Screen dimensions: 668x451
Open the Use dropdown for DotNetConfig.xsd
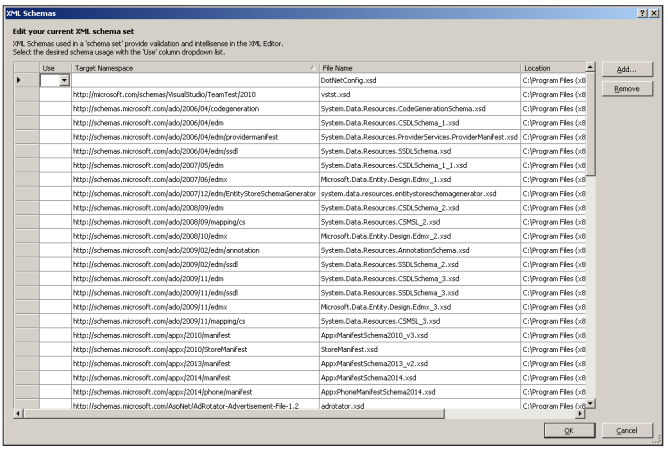[64, 80]
